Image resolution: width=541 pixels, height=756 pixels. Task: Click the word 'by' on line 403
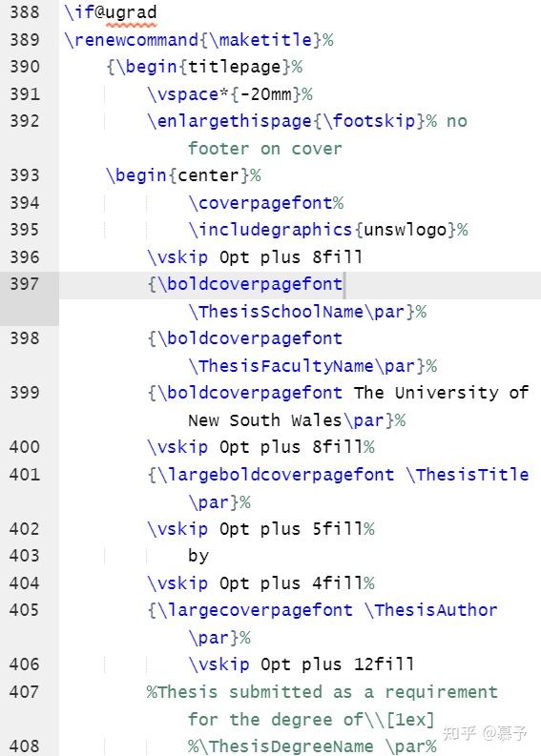(x=198, y=557)
